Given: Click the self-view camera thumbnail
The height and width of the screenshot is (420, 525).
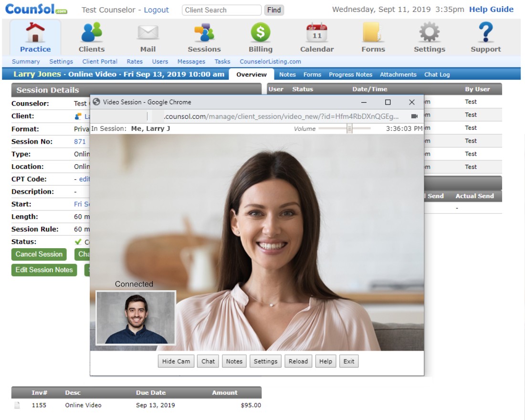Looking at the screenshot, I should [136, 317].
